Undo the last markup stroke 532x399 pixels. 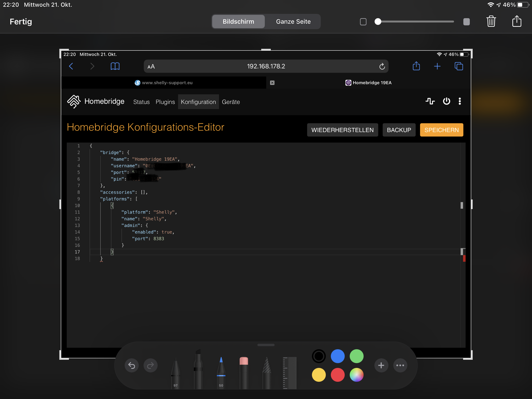pyautogui.click(x=132, y=365)
